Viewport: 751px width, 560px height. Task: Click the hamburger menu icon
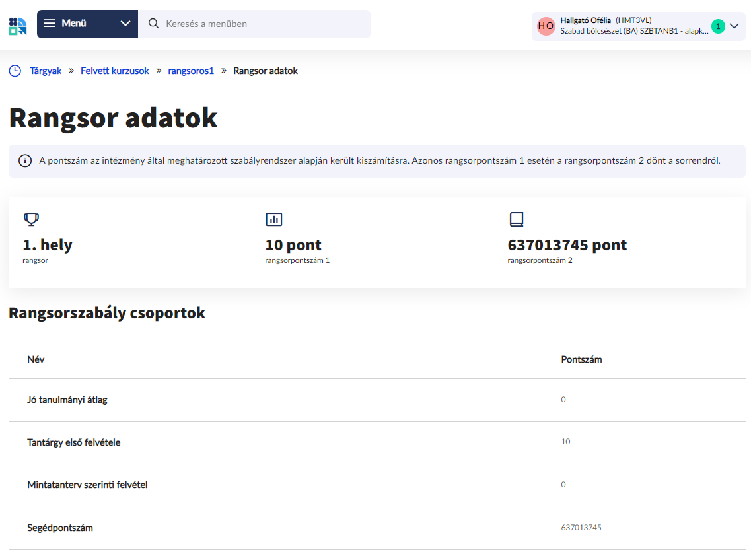(50, 24)
